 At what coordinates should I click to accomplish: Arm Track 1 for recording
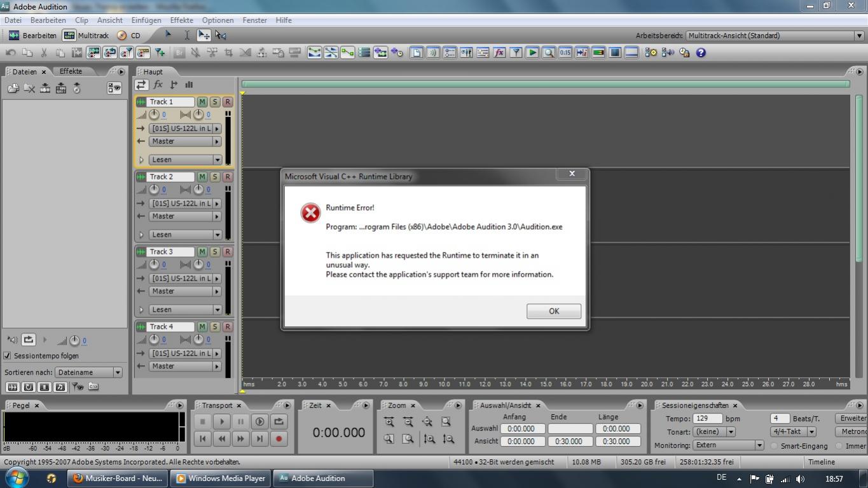coord(227,102)
